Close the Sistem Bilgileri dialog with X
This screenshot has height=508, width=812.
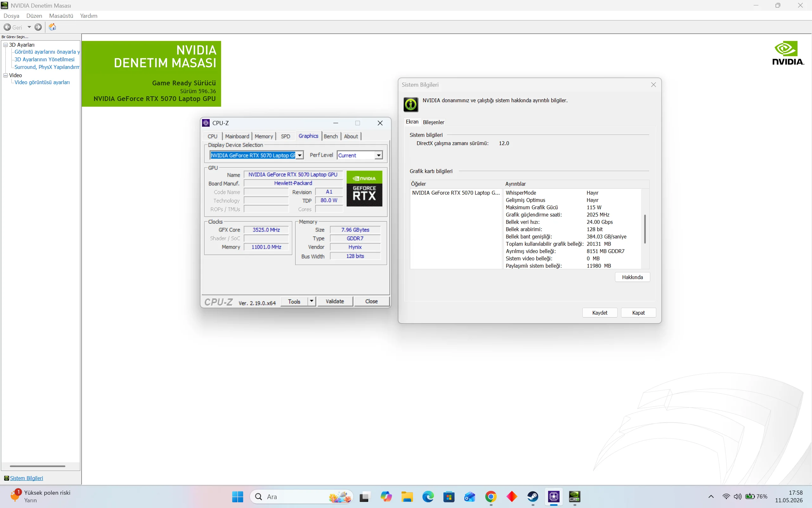[x=653, y=85]
